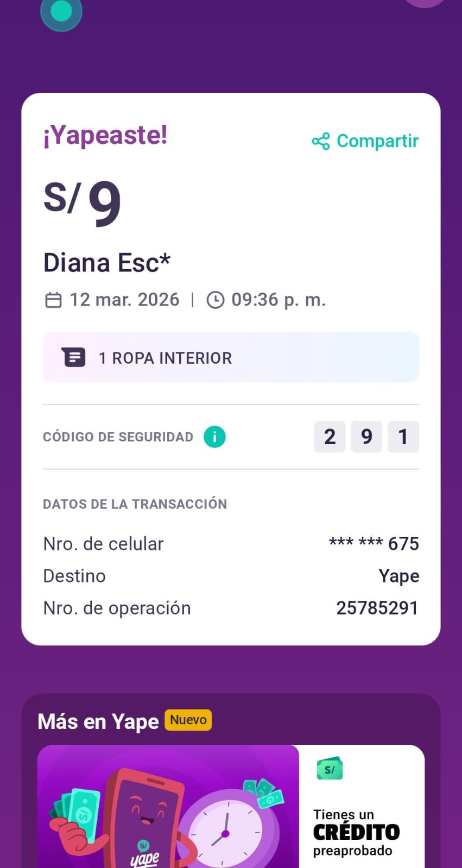Click the clock icon beside 09:36 p. m.

pos(216,300)
